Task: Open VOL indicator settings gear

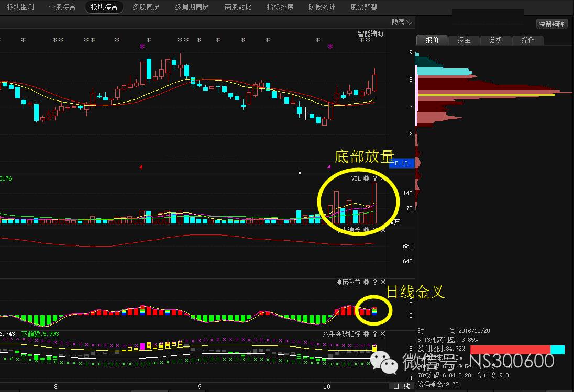Action: click(x=366, y=178)
